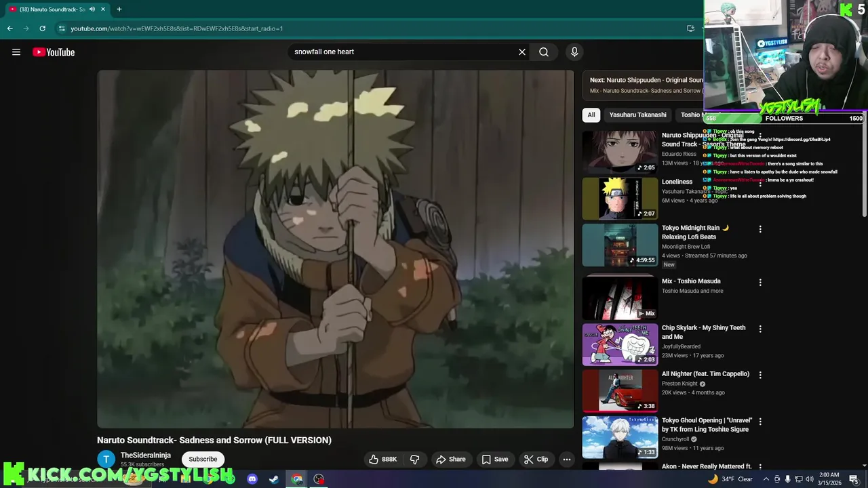Open JoyfullyBearded channel name
Screen dimensions: 868x488
pos(681,346)
